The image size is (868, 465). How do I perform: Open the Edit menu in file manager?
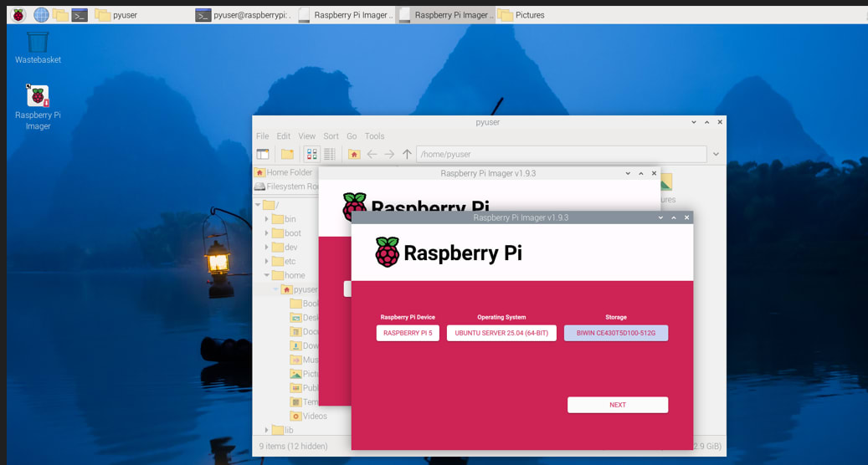(x=284, y=136)
